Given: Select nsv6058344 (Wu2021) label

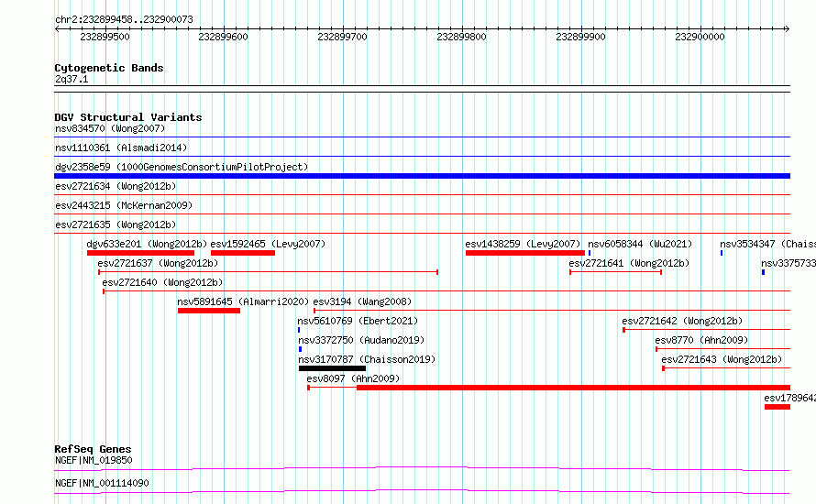Looking at the screenshot, I should (x=640, y=244).
